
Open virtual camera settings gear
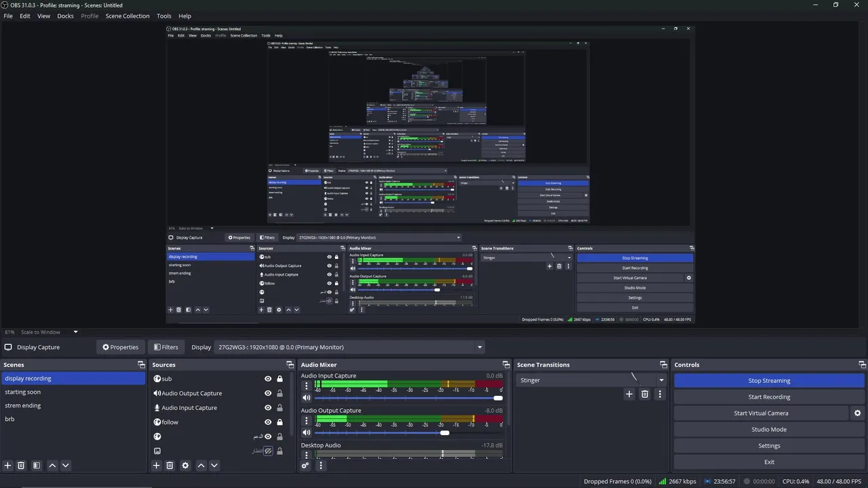click(857, 413)
